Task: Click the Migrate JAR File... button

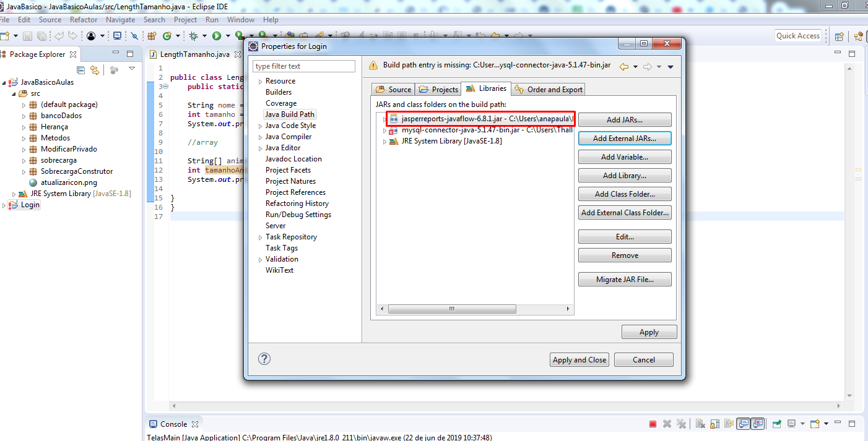Action: (625, 280)
